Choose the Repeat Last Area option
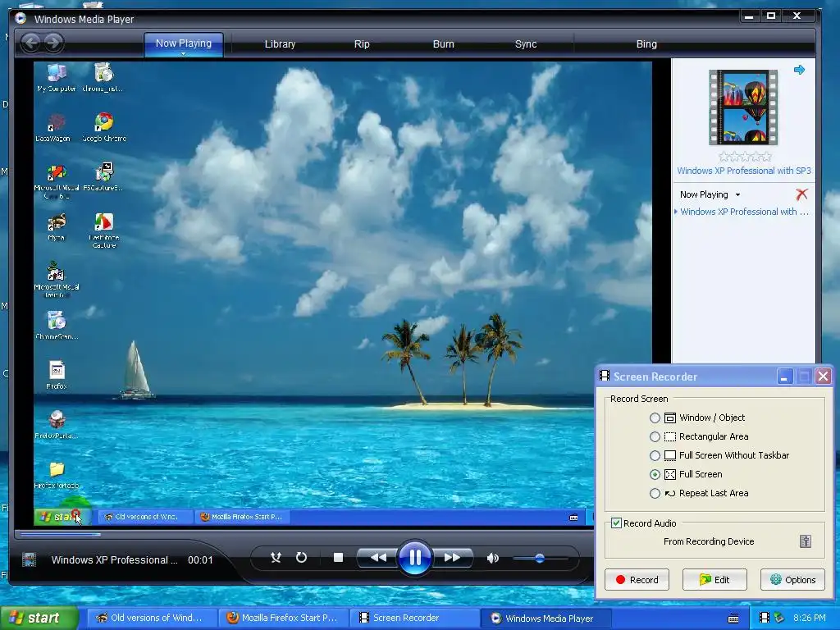 point(655,493)
